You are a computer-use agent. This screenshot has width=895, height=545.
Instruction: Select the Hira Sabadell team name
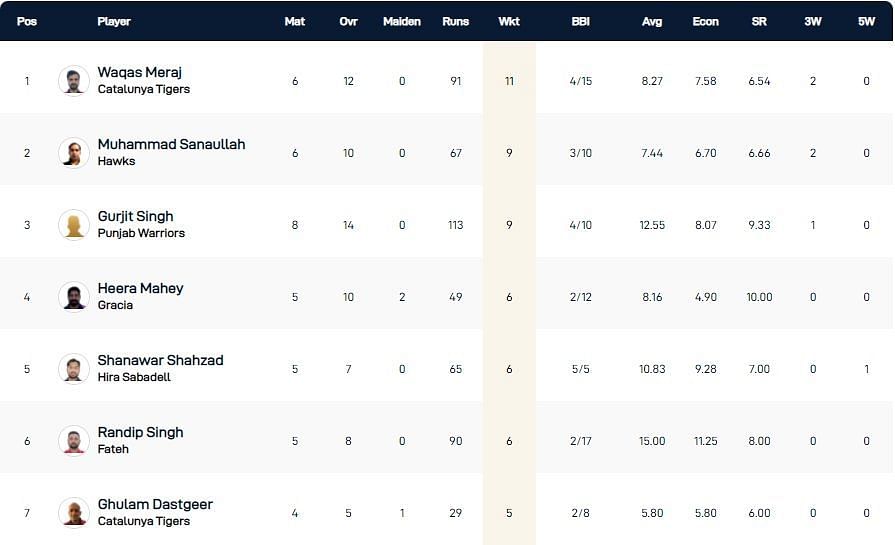pyautogui.click(x=134, y=377)
